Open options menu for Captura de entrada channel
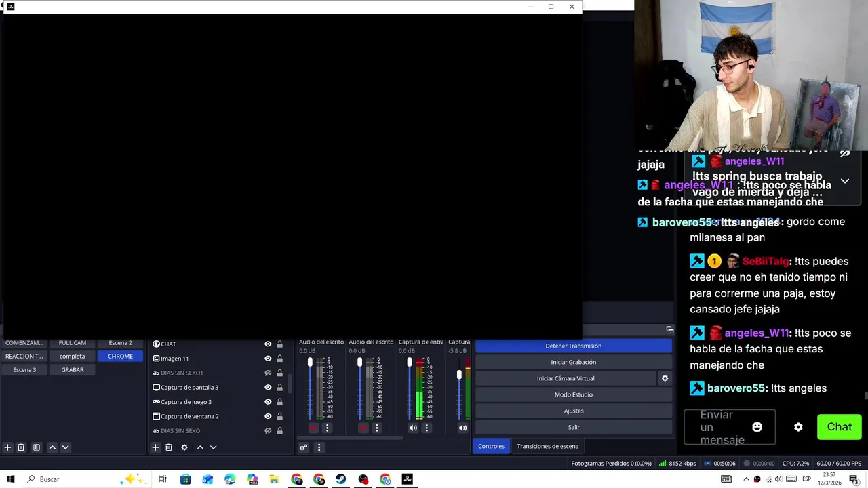868x488 pixels. [427, 428]
